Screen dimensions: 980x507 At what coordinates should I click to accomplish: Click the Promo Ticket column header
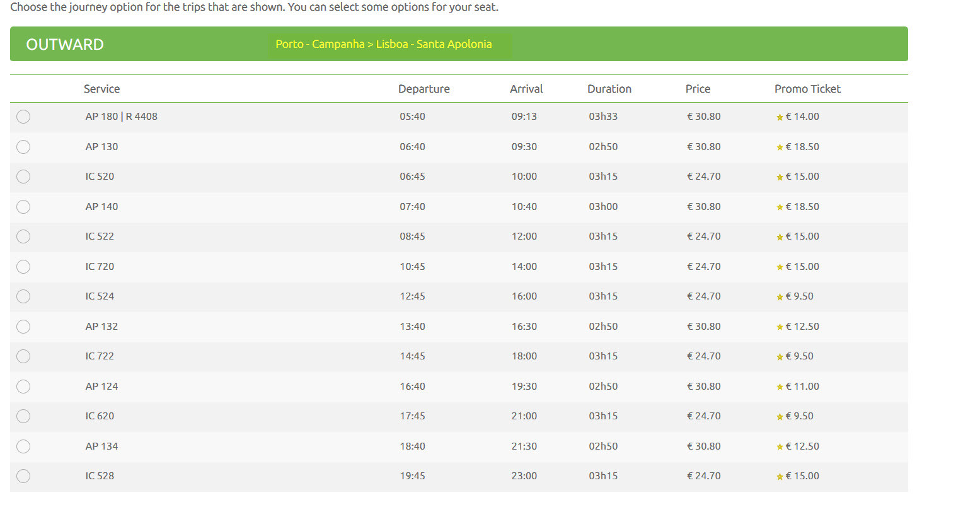coord(807,89)
